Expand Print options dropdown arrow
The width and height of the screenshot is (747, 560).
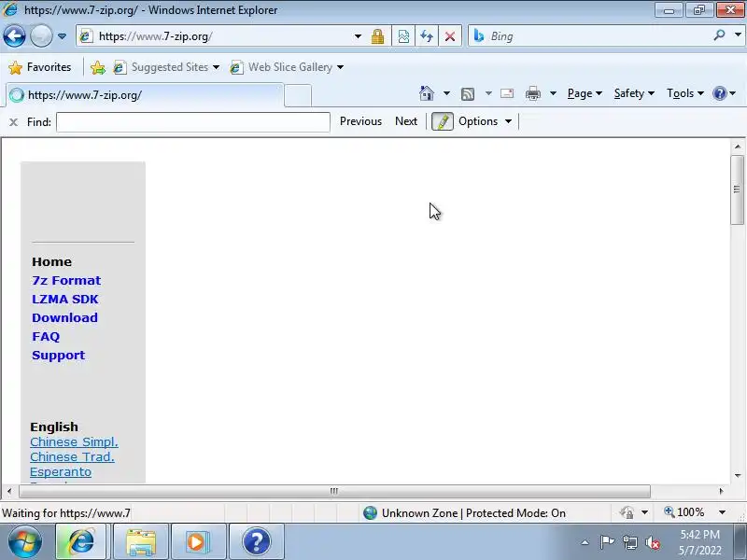point(553,93)
